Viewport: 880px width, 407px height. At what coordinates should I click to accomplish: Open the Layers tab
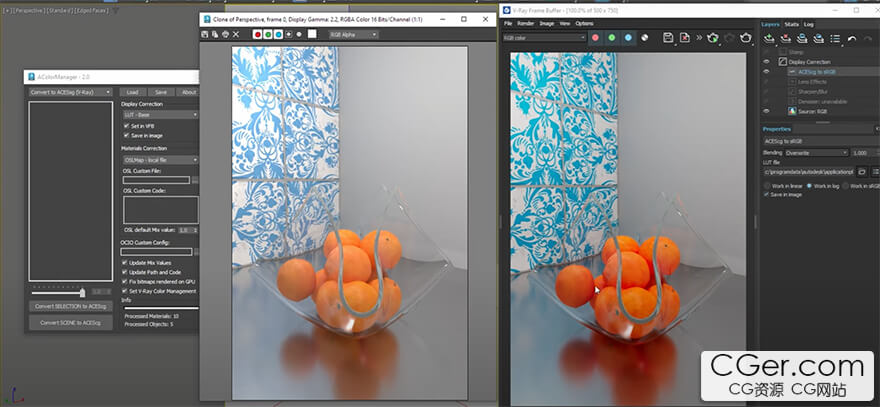pos(771,24)
